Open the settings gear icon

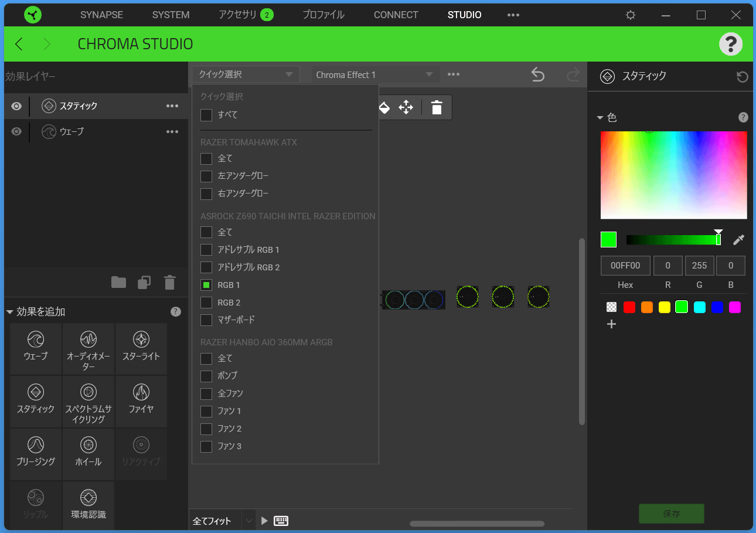[631, 15]
